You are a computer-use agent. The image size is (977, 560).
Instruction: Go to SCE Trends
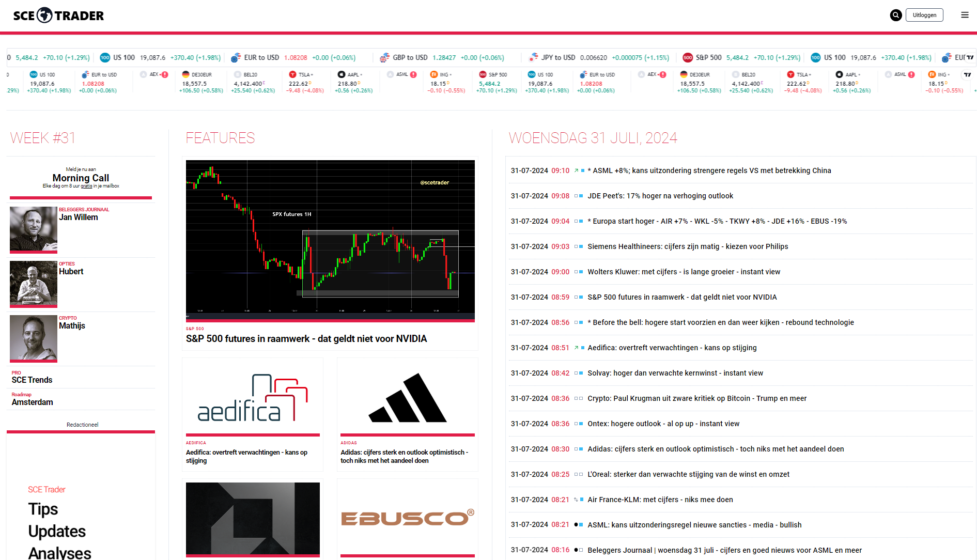[x=32, y=380]
